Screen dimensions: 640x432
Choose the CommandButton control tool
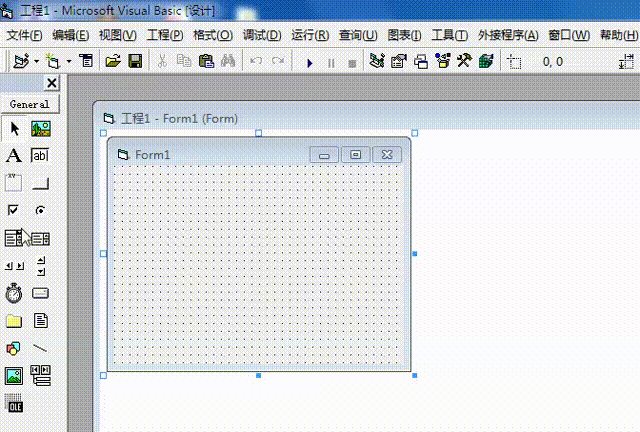pyautogui.click(x=41, y=183)
